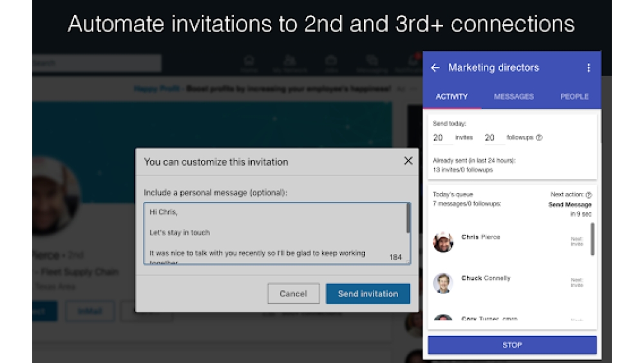Open the three-dot campaign options menu

[x=588, y=68]
